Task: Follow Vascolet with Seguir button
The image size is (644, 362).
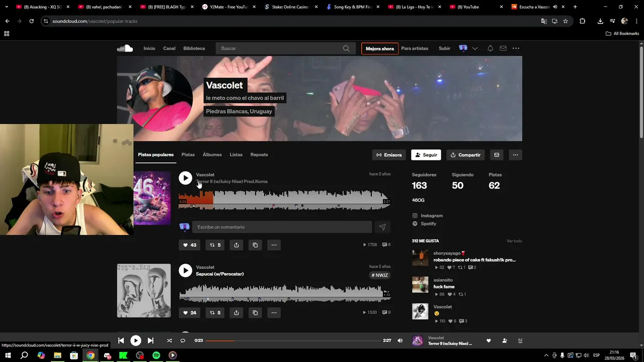Action: click(426, 155)
